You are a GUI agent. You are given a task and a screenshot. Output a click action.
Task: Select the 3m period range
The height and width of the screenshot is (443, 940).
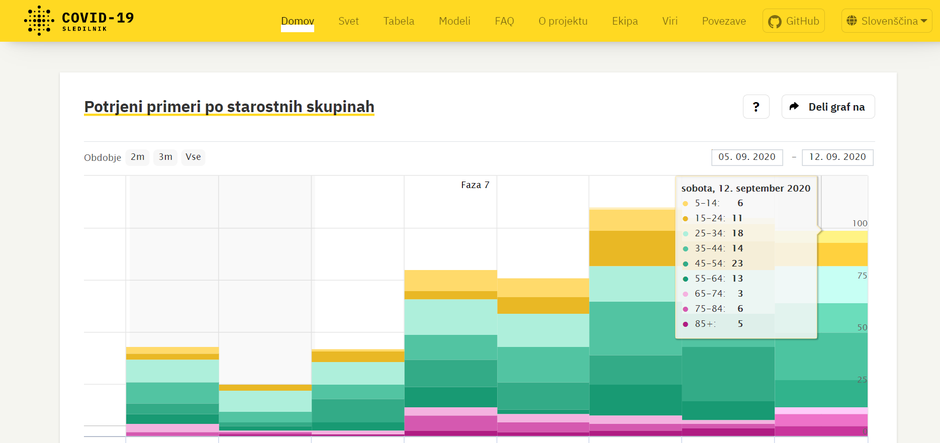point(165,157)
